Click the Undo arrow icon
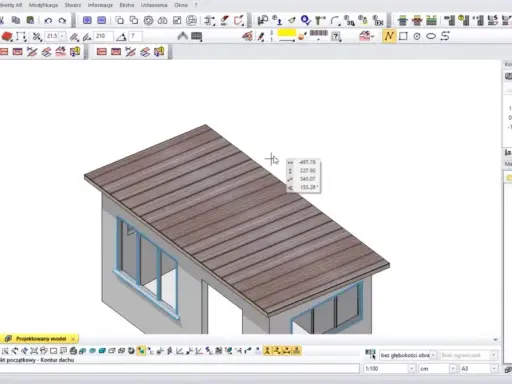 click(x=48, y=20)
